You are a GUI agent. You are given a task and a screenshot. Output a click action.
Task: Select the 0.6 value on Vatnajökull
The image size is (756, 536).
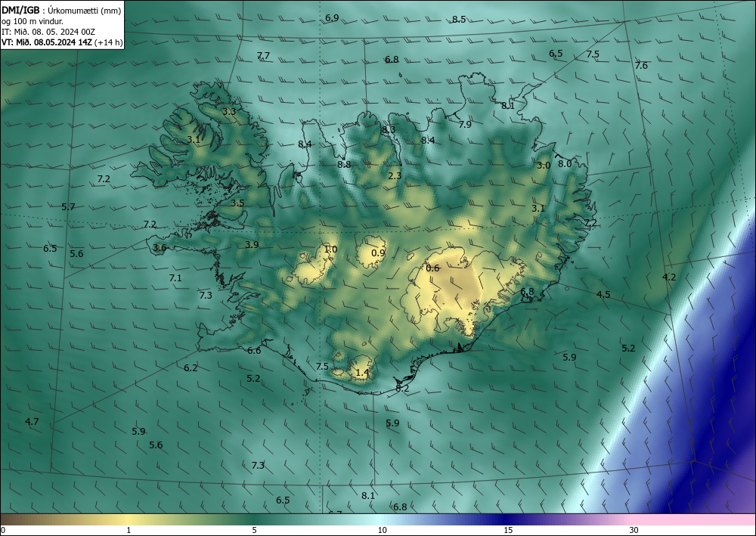(433, 268)
